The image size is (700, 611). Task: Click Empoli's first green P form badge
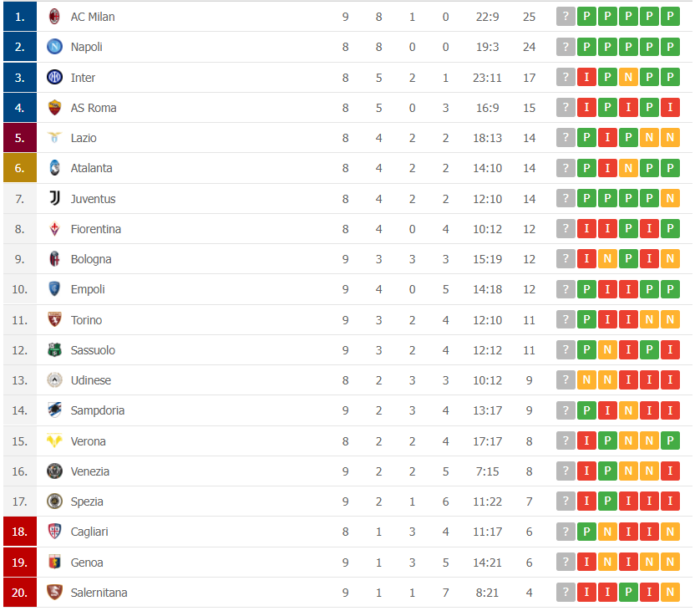(x=586, y=289)
